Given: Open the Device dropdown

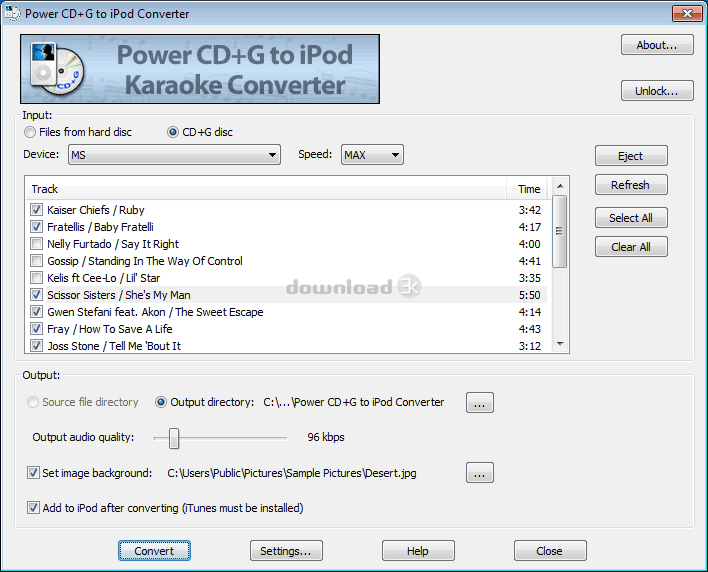Looking at the screenshot, I should pos(174,155).
